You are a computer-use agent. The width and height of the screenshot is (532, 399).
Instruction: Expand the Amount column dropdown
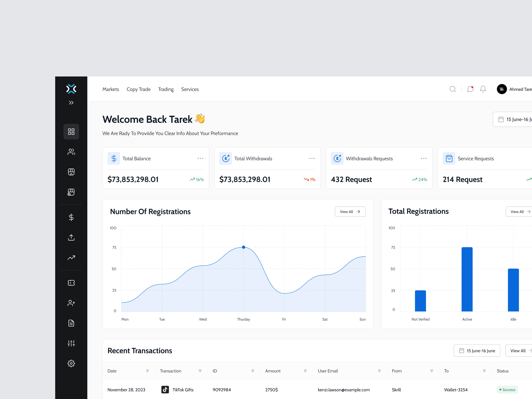point(305,371)
